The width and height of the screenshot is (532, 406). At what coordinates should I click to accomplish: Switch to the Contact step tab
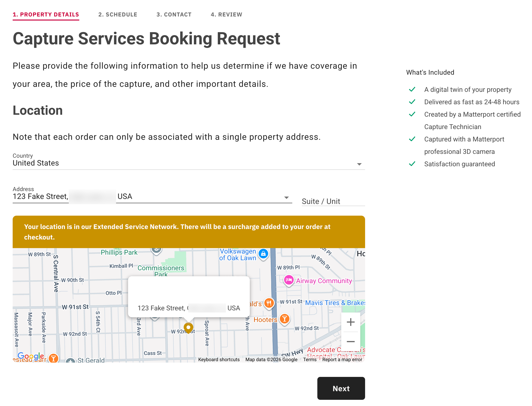tap(174, 15)
